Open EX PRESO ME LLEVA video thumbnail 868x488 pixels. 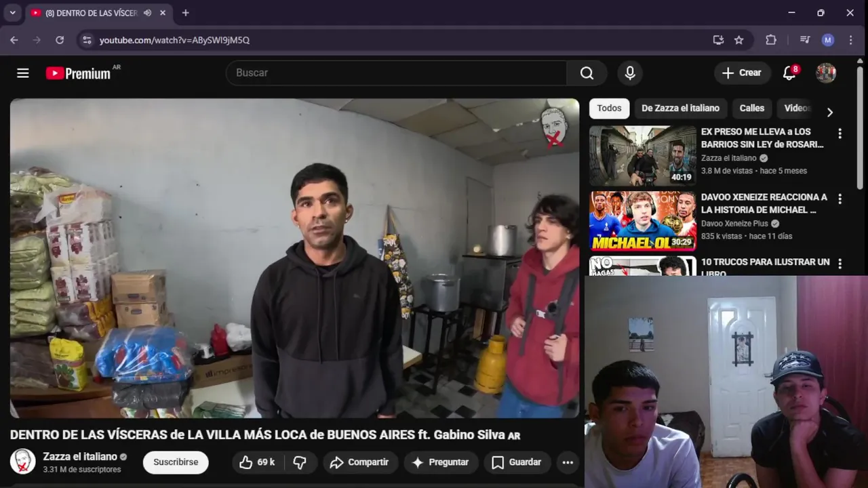point(642,156)
